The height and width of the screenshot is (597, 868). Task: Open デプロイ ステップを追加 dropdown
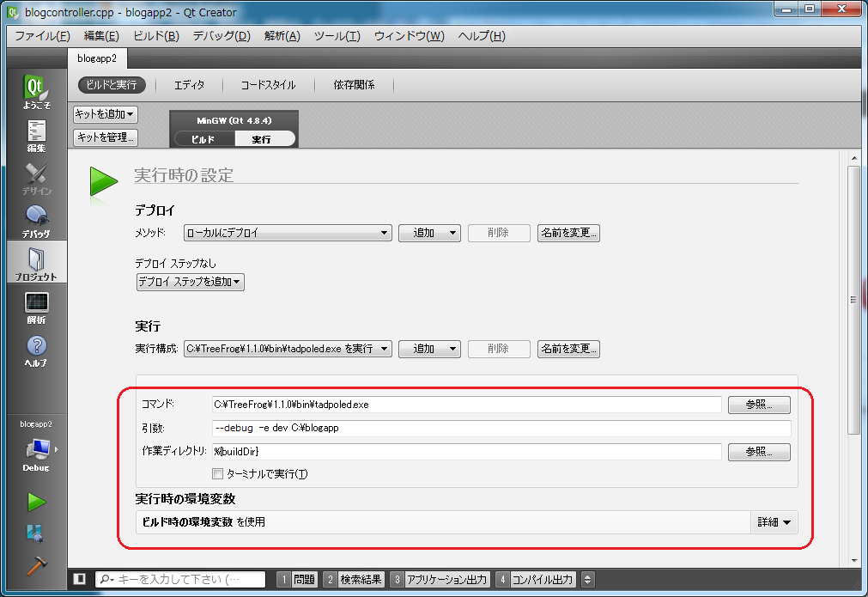coord(190,282)
